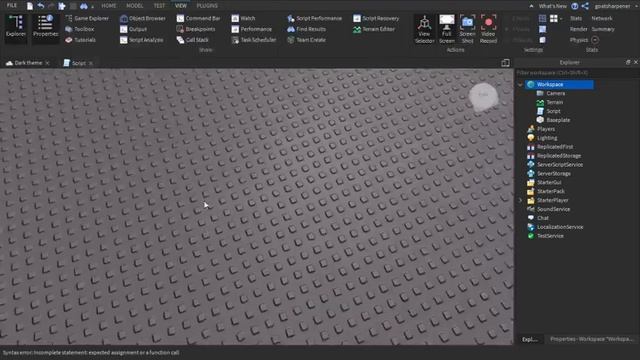Toggle the Explorer panel button in ribbon
The width and height of the screenshot is (640, 360).
[16, 27]
